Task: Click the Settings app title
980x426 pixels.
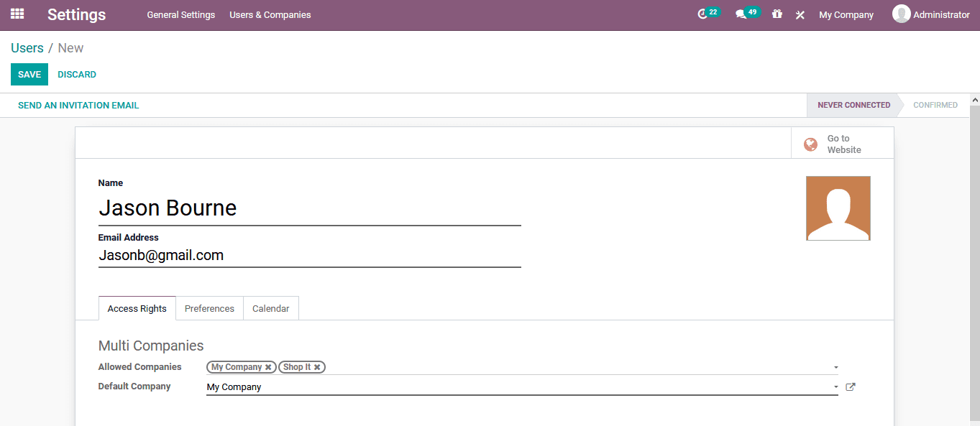Action: [x=77, y=14]
